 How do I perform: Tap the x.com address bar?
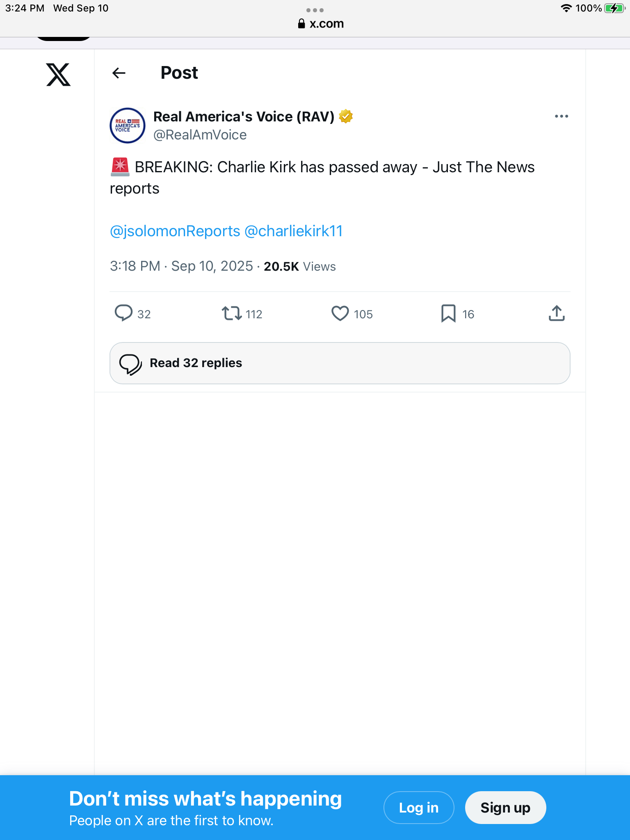pos(321,24)
